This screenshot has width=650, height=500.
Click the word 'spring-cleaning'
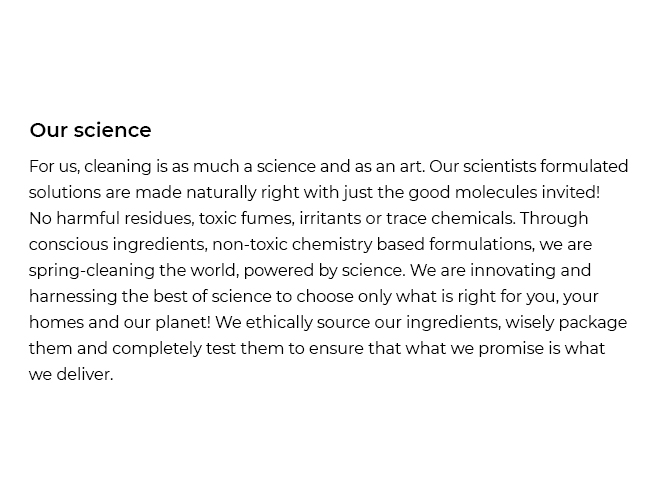(x=92, y=271)
